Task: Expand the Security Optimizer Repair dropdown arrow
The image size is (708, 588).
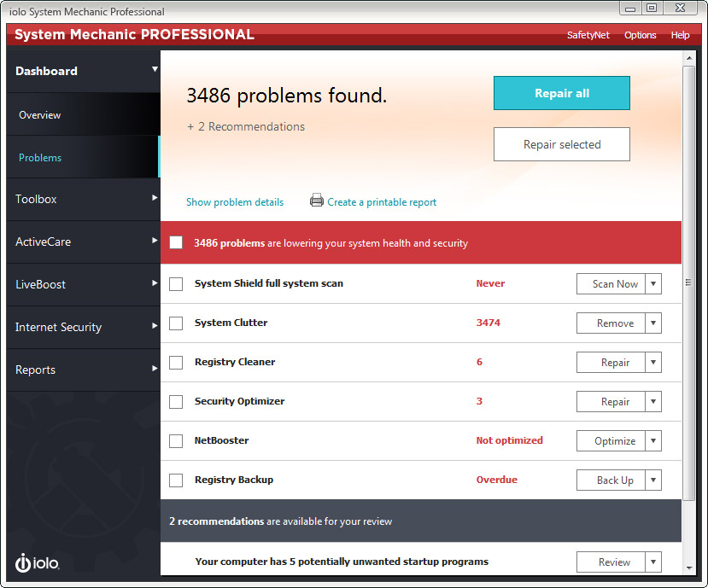Action: (x=653, y=402)
